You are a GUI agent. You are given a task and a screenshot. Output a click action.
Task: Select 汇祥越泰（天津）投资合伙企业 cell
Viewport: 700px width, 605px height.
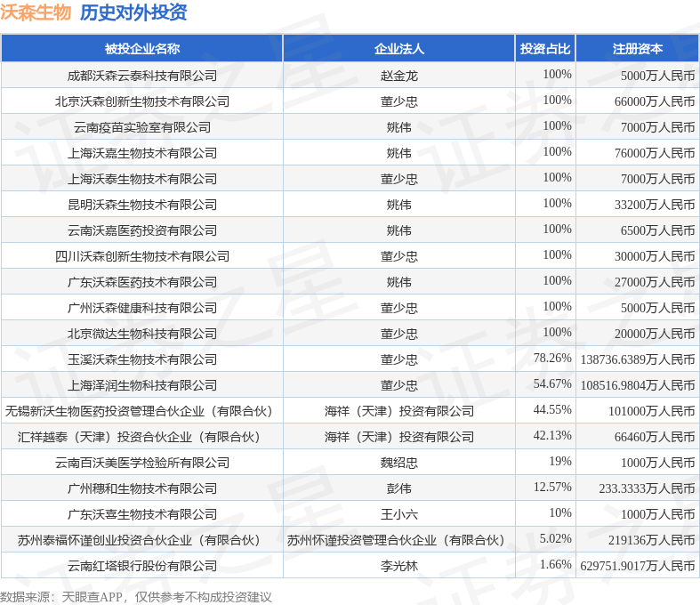(x=142, y=437)
